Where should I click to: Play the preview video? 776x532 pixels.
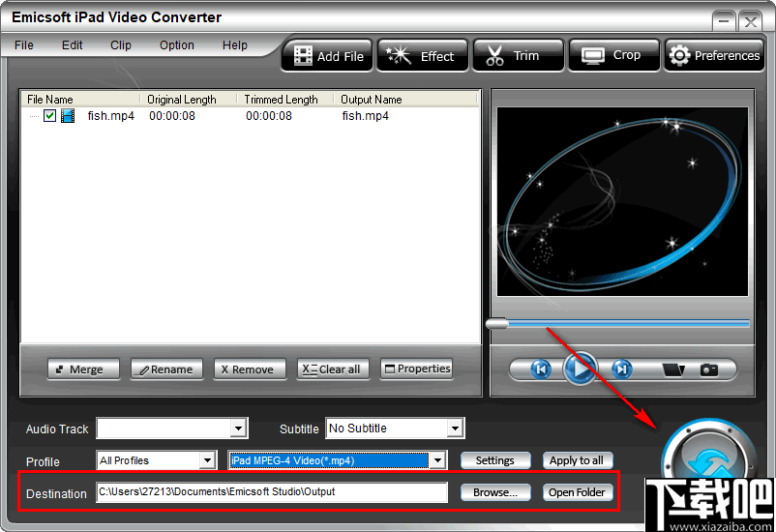pyautogui.click(x=580, y=369)
